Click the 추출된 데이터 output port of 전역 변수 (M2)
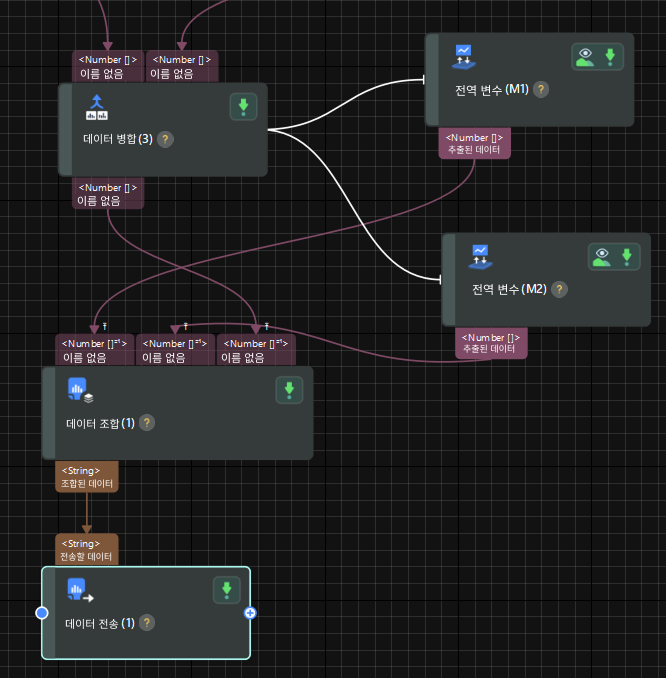This screenshot has height=678, width=666. [x=491, y=343]
